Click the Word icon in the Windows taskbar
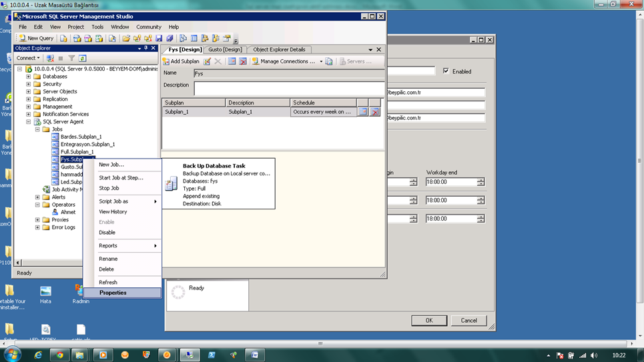This screenshot has width=644, height=362. click(255, 355)
